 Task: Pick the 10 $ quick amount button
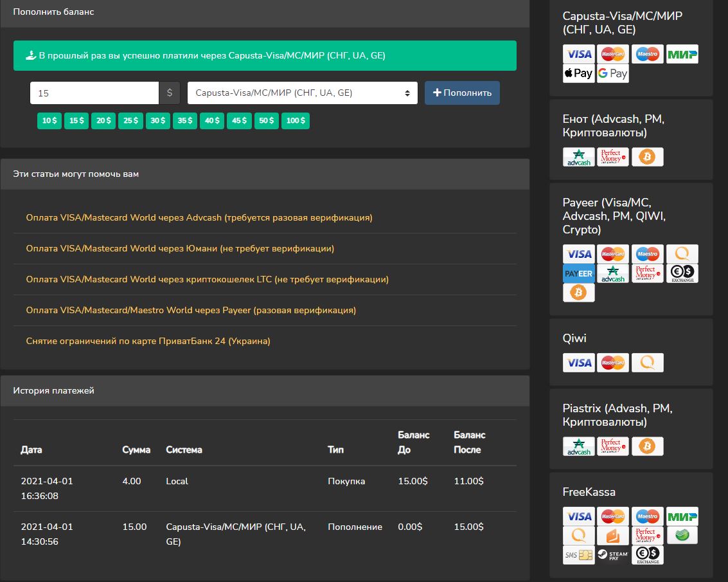click(49, 120)
